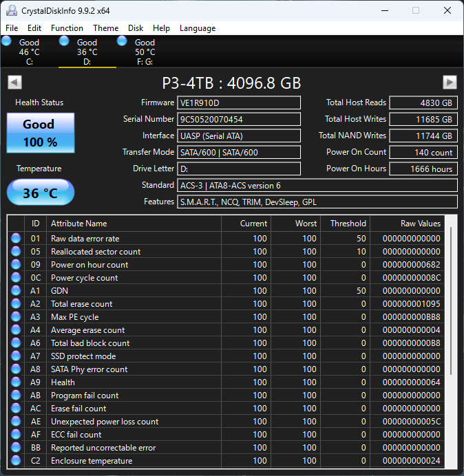This screenshot has height=476, width=464.
Task: Click the SMART table vertical scrollbar
Action: 451,301
